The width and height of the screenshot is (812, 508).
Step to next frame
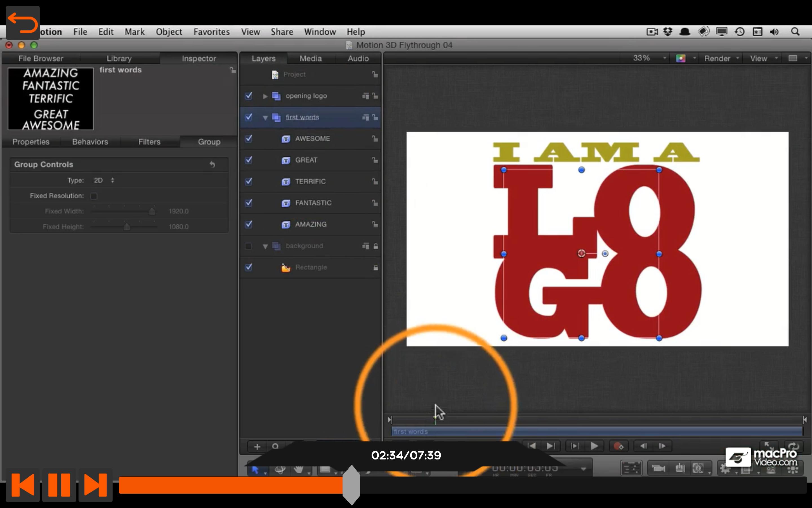(662, 446)
